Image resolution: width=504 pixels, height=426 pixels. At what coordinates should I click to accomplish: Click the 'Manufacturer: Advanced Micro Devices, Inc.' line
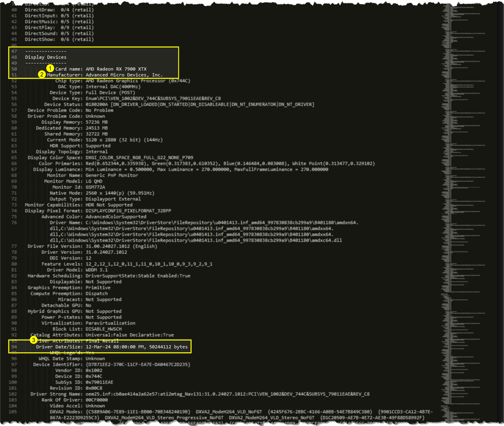click(x=105, y=75)
